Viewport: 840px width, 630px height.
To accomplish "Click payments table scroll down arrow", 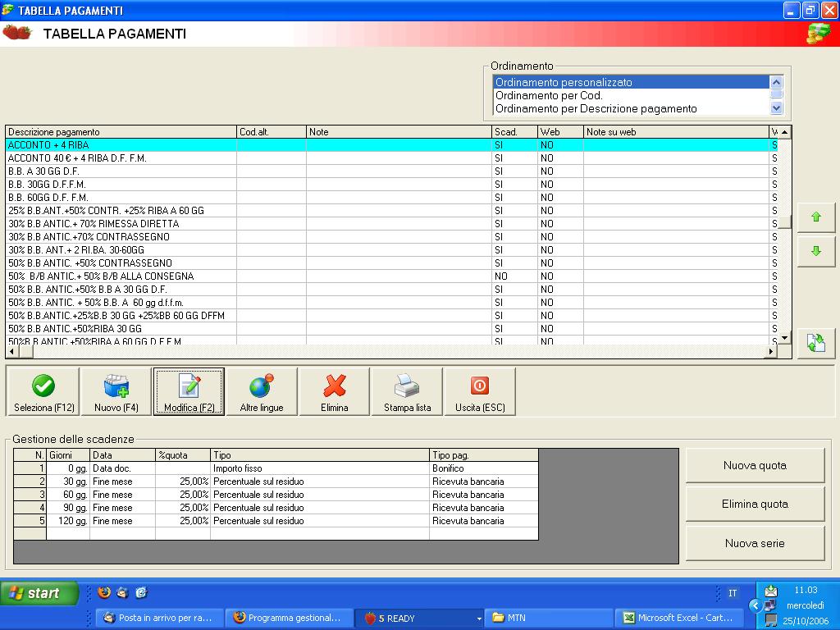I will pos(785,338).
